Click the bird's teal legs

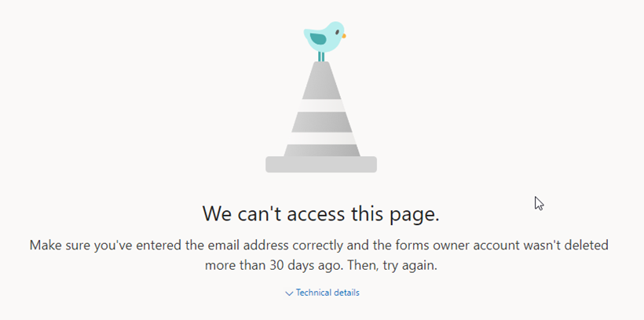coord(321,57)
